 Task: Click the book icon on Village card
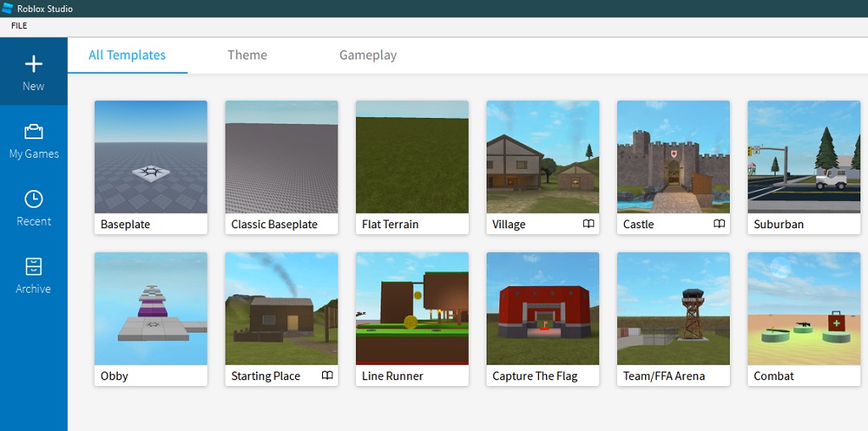coord(588,224)
